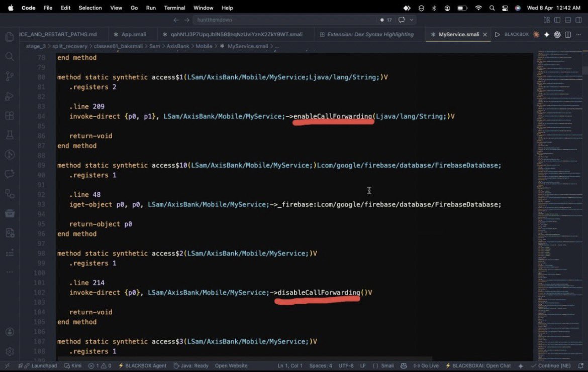Open the Search view in activity bar
Image resolution: width=588 pixels, height=372 pixels.
coord(10,57)
